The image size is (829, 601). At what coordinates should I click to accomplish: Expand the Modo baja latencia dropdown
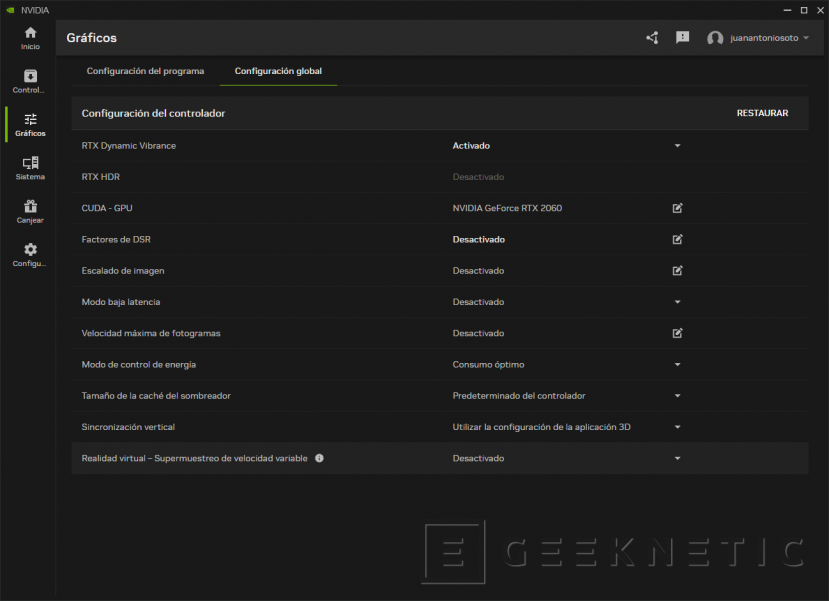(677, 302)
